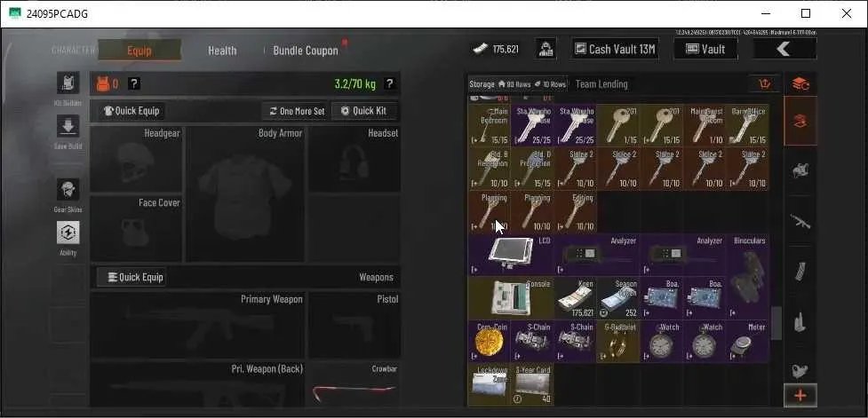Select the magazine category icon
This screenshot has width=868, height=418.
click(800, 272)
